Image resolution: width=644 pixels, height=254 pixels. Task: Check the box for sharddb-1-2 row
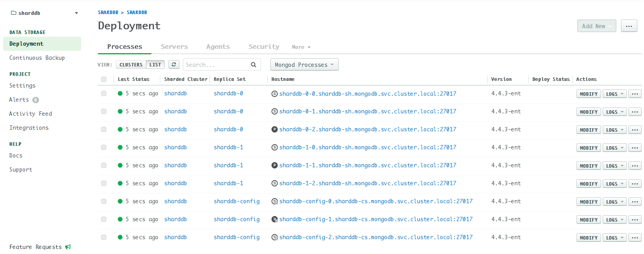(104, 183)
